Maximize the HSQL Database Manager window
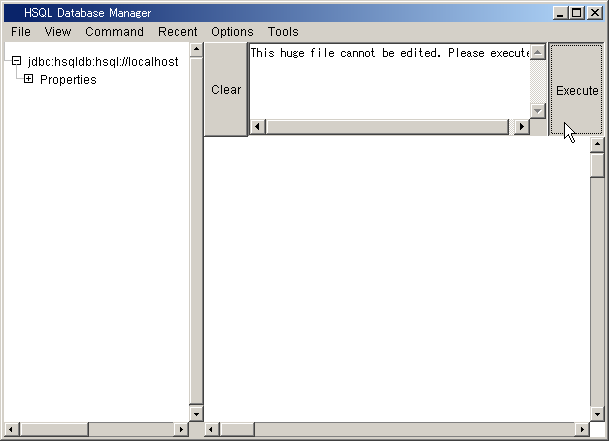The height and width of the screenshot is (441, 609). [x=577, y=13]
